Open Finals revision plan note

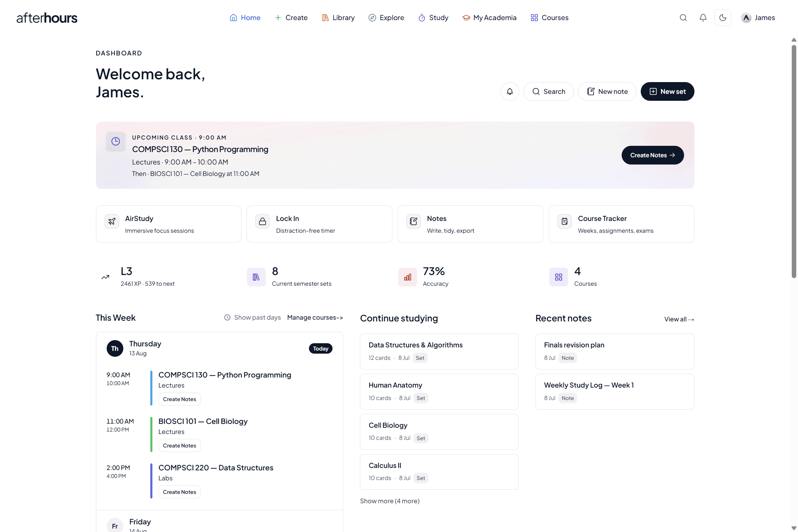(615, 351)
